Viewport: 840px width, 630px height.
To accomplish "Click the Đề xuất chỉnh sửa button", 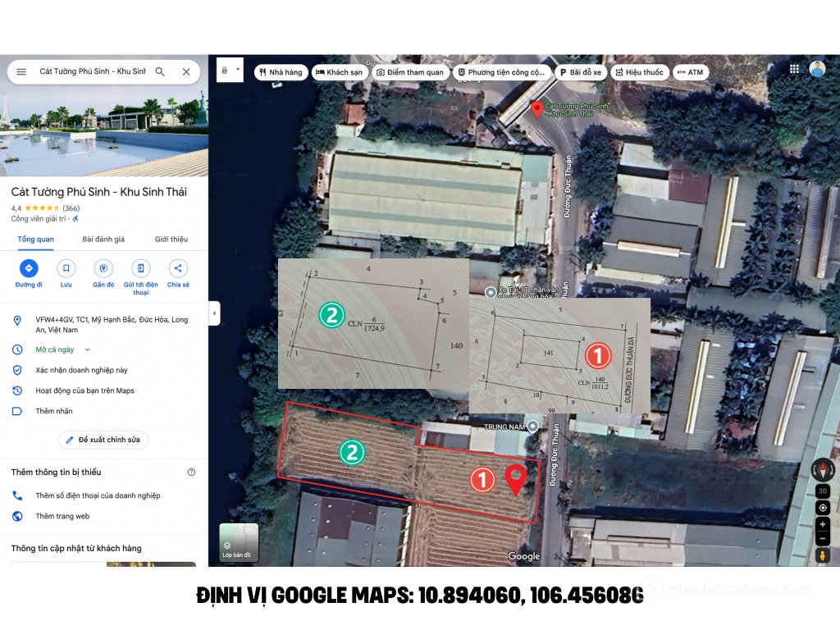I will pyautogui.click(x=103, y=440).
